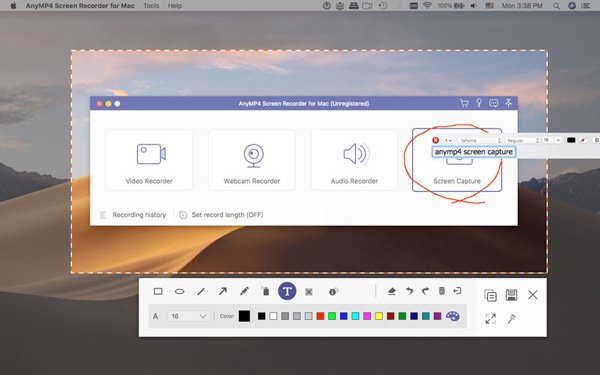Open the feedback chat bubble icon
This screenshot has width=600, height=375.
coord(494,103)
